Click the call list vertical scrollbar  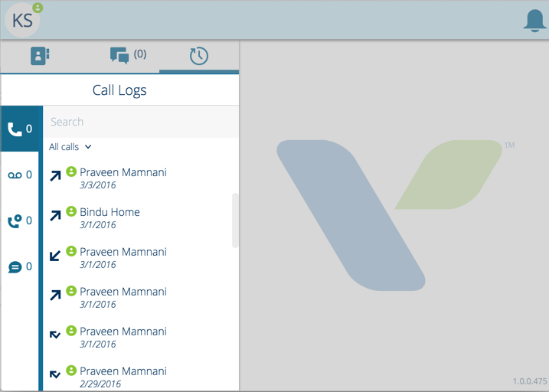pos(235,220)
